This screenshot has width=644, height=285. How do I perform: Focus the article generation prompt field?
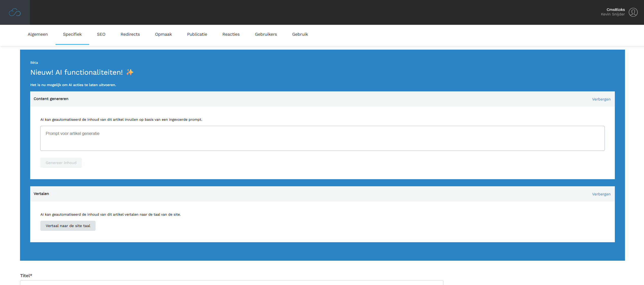(322, 138)
